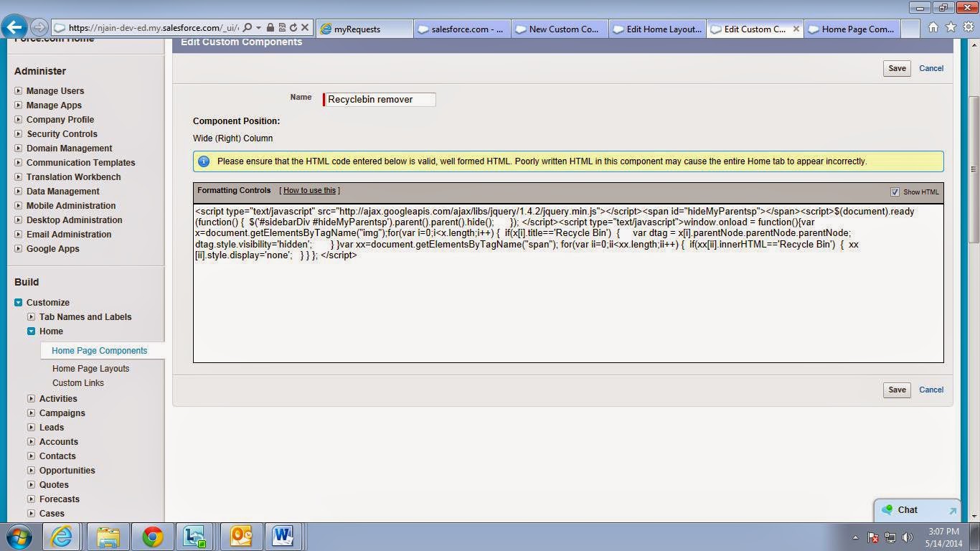The width and height of the screenshot is (980, 551).
Task: Open the browser Tools gear icon
Action: (x=968, y=27)
